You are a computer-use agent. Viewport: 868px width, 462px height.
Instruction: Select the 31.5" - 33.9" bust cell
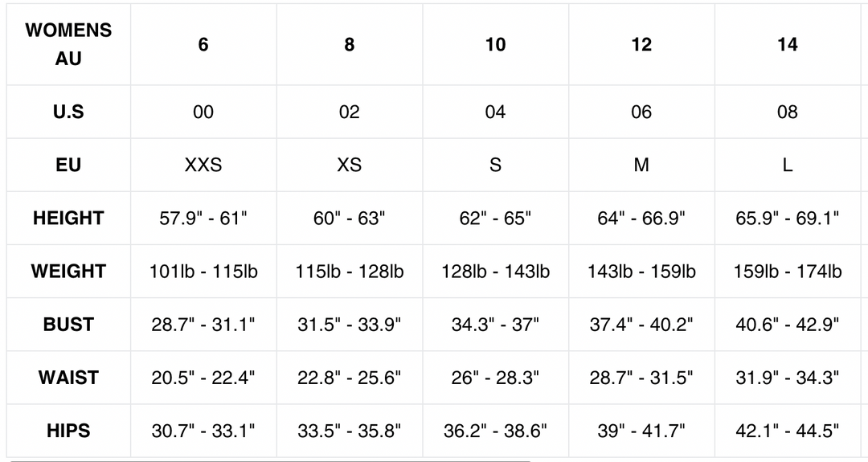pyautogui.click(x=349, y=324)
